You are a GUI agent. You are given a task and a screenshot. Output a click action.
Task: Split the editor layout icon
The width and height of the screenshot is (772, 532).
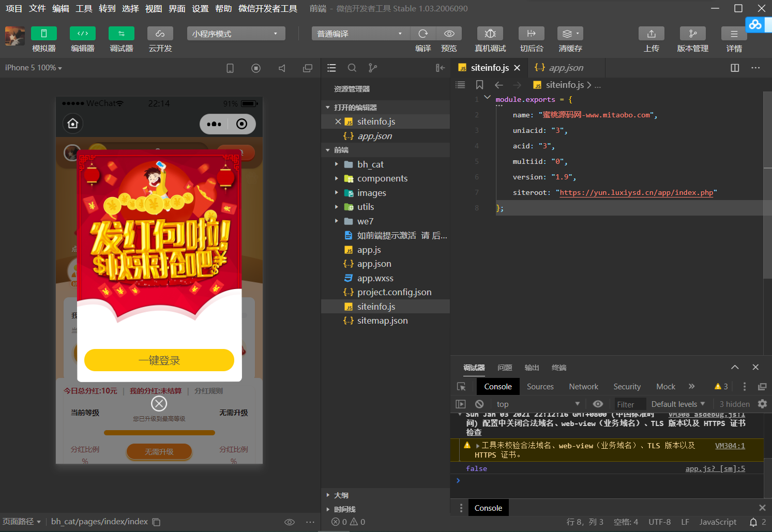tap(735, 68)
